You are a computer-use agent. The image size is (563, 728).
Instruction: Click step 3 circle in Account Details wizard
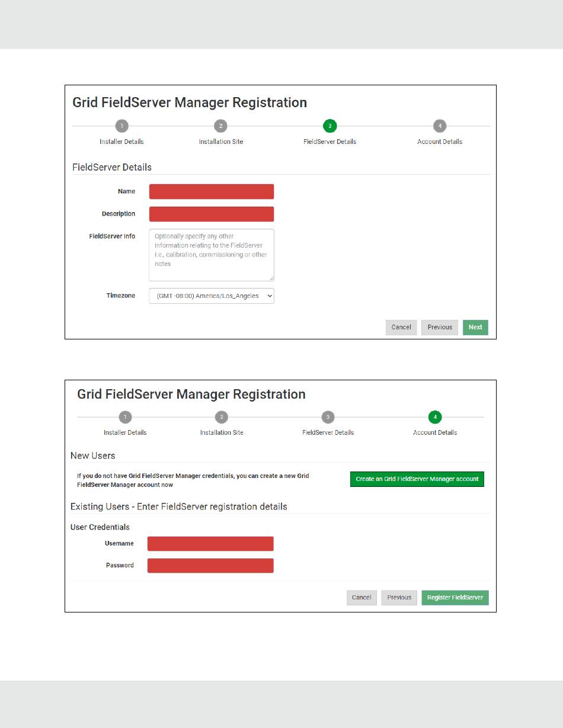[x=328, y=416]
